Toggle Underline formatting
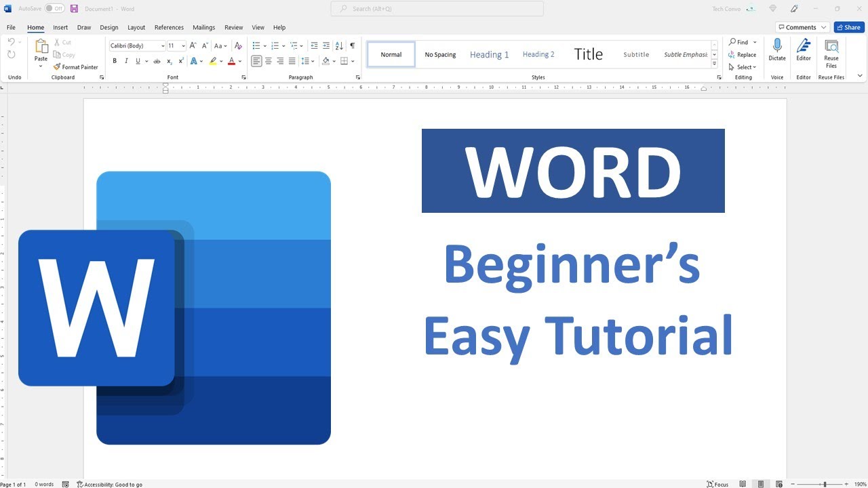Image resolution: width=868 pixels, height=488 pixels. 138,61
